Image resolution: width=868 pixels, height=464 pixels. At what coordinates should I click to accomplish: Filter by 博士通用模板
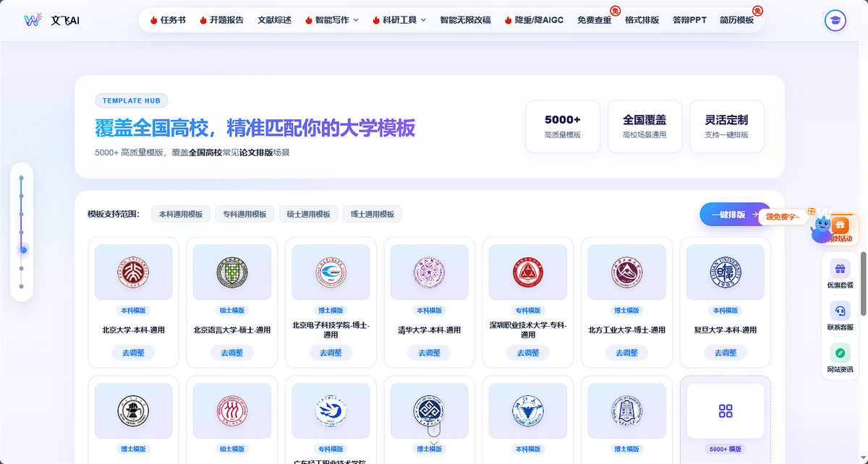point(373,214)
